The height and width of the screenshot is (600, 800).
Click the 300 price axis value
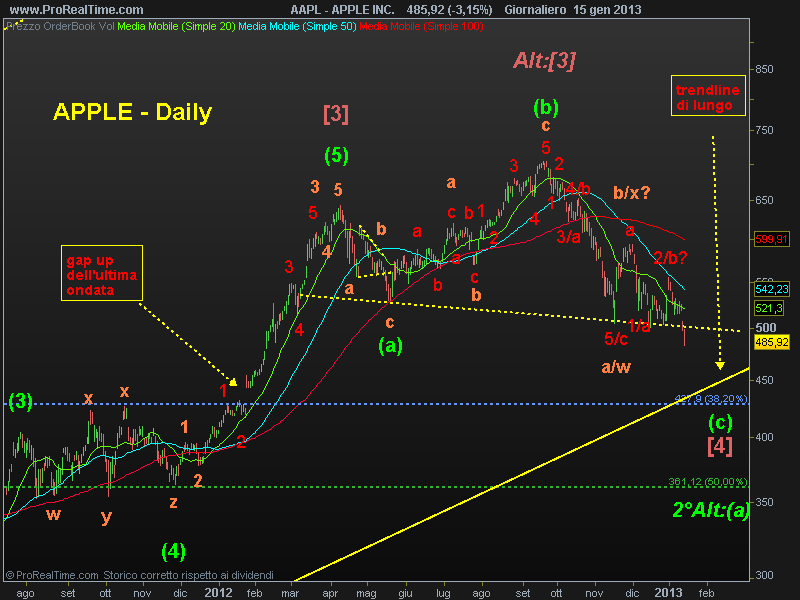[764, 575]
